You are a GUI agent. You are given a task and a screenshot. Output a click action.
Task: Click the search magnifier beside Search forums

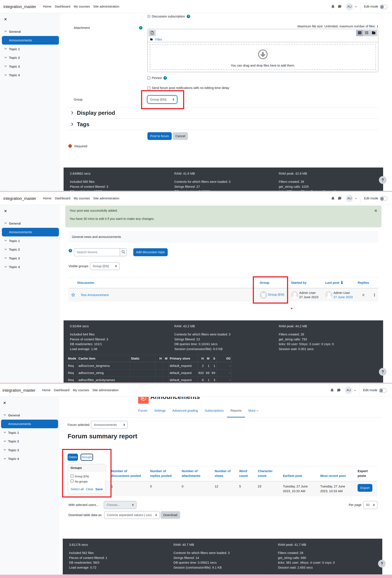(x=123, y=252)
